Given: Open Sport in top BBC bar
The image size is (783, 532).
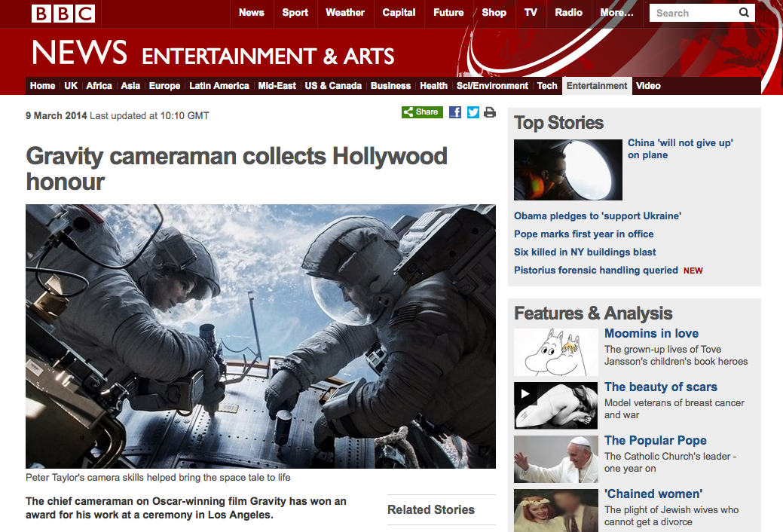Looking at the screenshot, I should (x=295, y=13).
